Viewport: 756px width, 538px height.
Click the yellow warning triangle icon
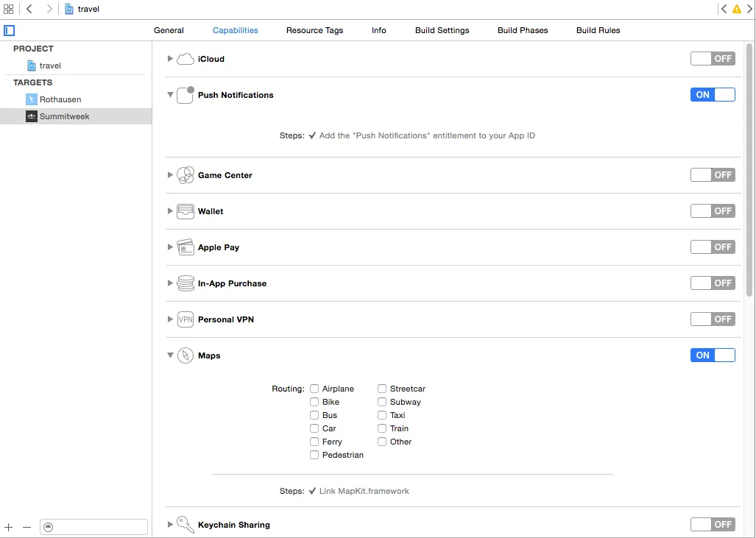pyautogui.click(x=737, y=9)
